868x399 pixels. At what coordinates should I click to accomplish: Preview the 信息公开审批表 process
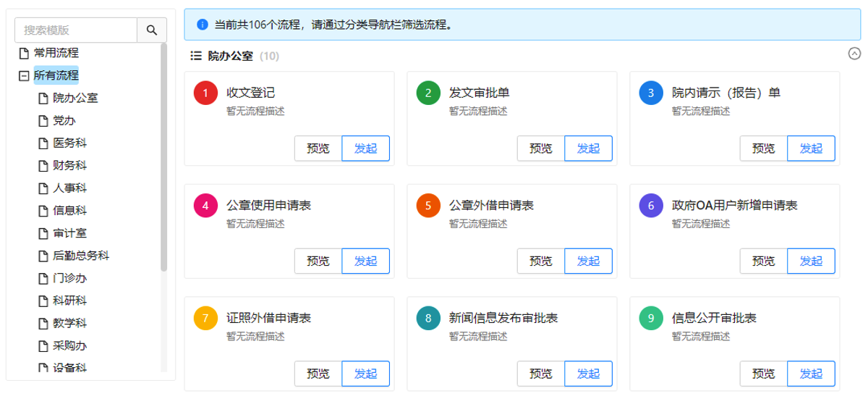(x=763, y=374)
